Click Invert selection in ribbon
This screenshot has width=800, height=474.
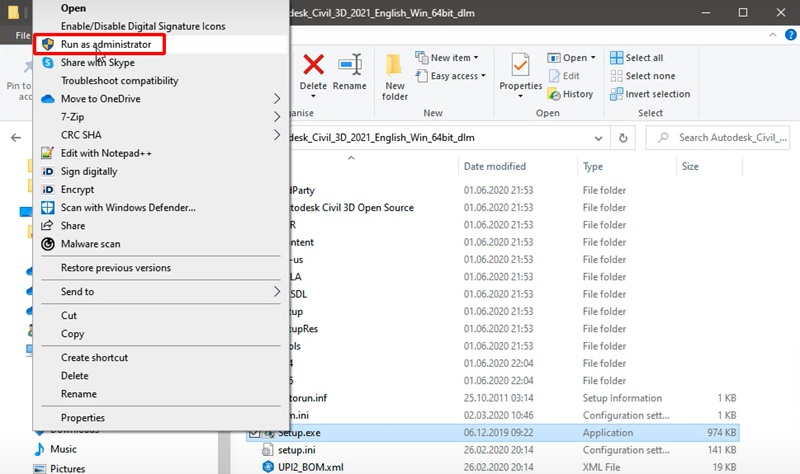pos(650,94)
